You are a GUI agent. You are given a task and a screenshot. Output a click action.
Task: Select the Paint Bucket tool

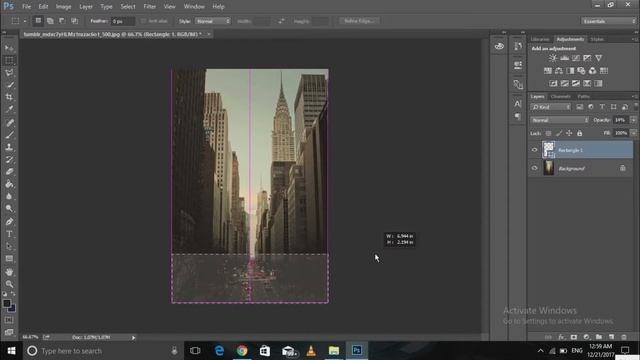9,184
